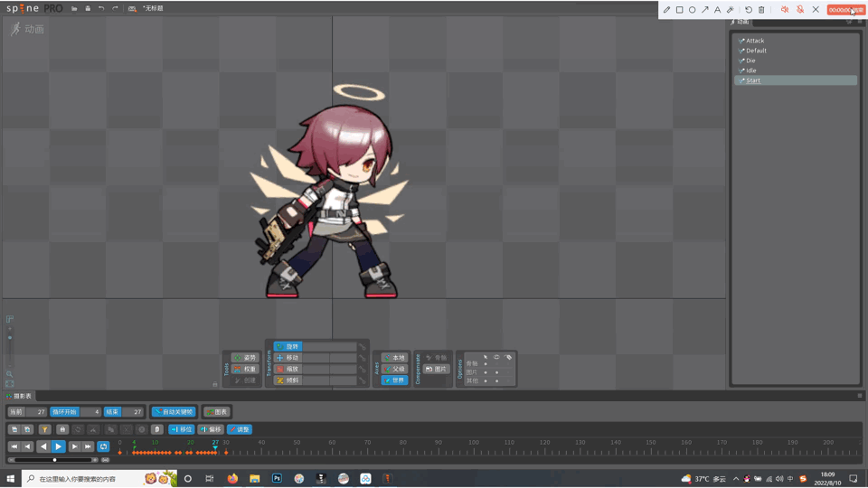Toggle the muted microphone in the recorder
868x488 pixels.
[x=800, y=9]
